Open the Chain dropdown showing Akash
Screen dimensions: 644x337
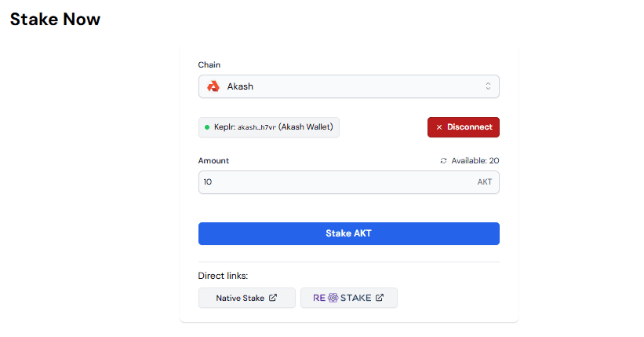click(x=348, y=86)
